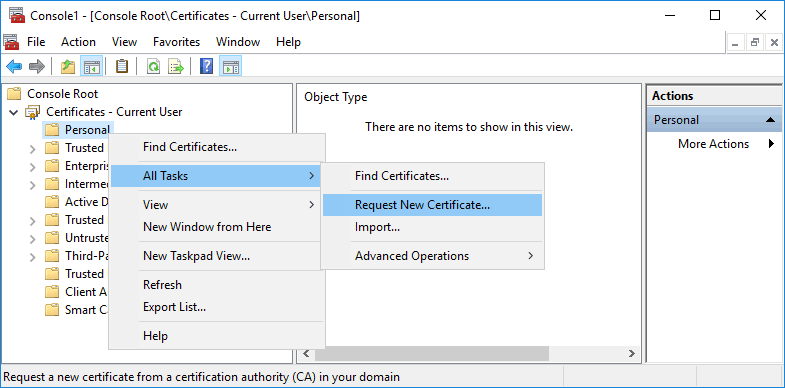Screen dimensions: 785x388
Task: Click the Untrusted folder icon in tree
Action: pos(52,238)
